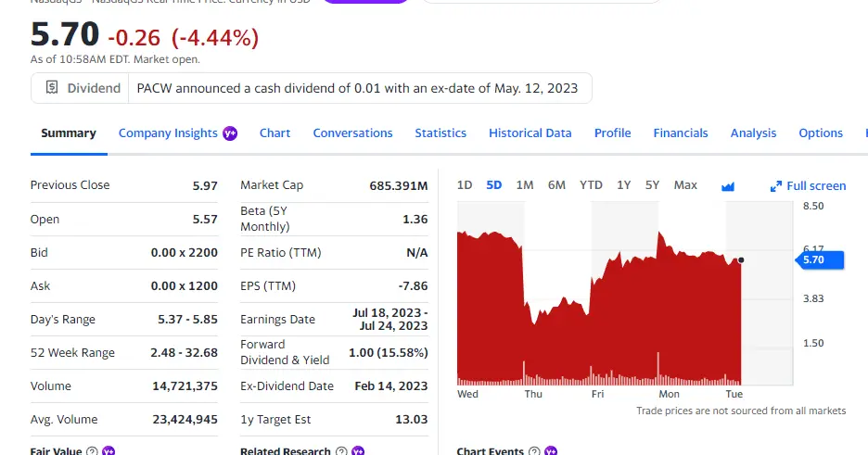This screenshot has width=868, height=455.
Task: Click the PACW cash dividend announcement text
Action: click(x=357, y=88)
